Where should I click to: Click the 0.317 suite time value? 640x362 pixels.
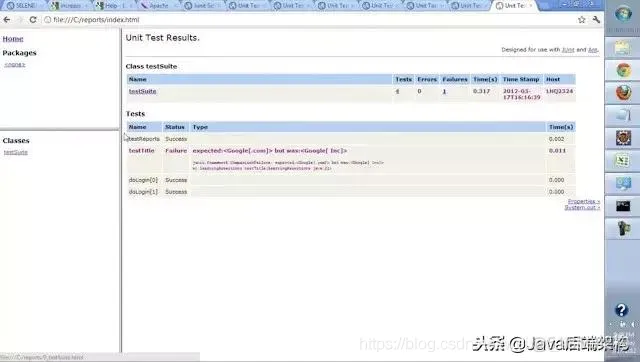point(481,91)
